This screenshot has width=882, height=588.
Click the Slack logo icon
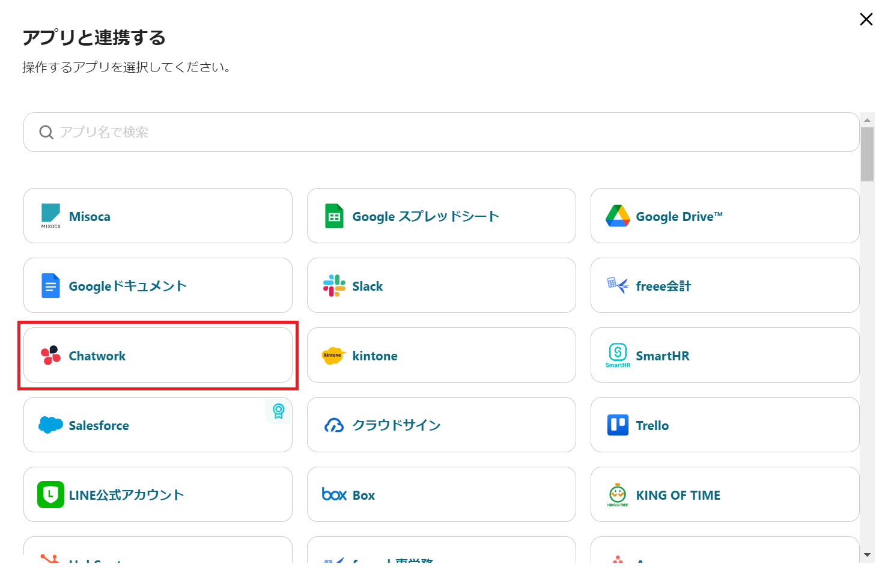point(334,286)
